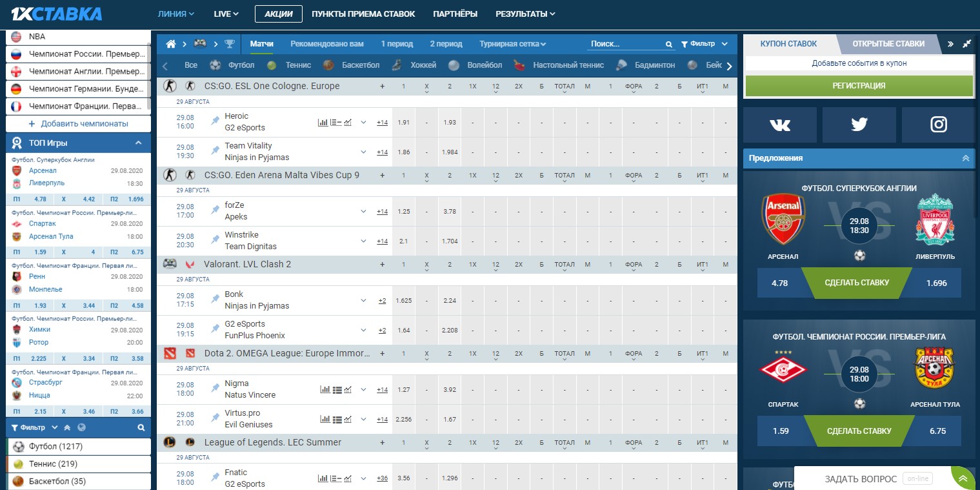Switch to the 1 период tab
The height and width of the screenshot is (490, 980).
397,44
